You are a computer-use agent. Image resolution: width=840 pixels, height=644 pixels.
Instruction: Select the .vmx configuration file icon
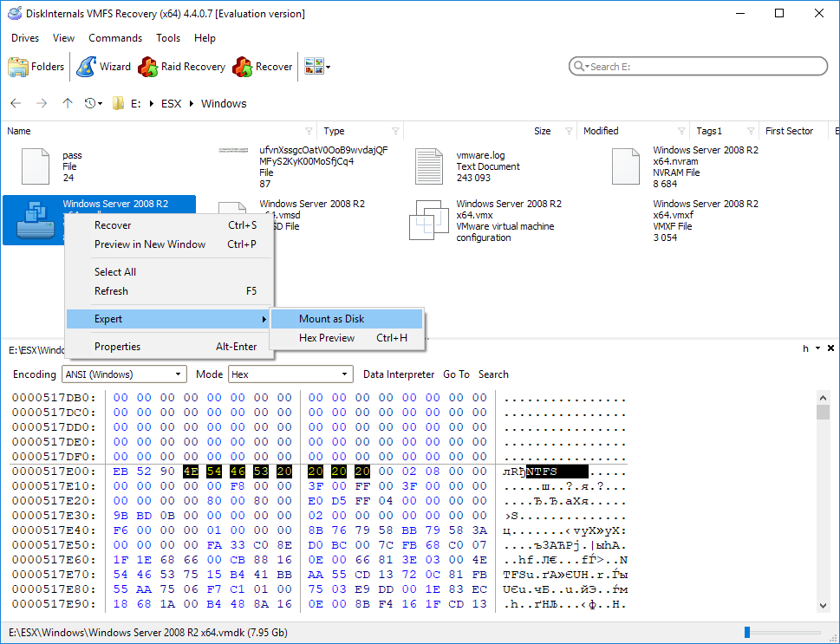click(x=428, y=220)
